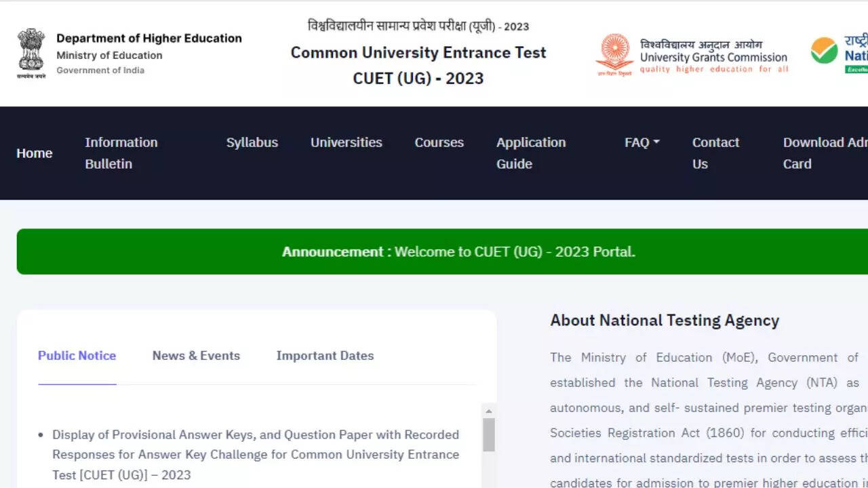Click the notice list scrollbar thumb
This screenshot has height=488, width=868.
tap(488, 434)
